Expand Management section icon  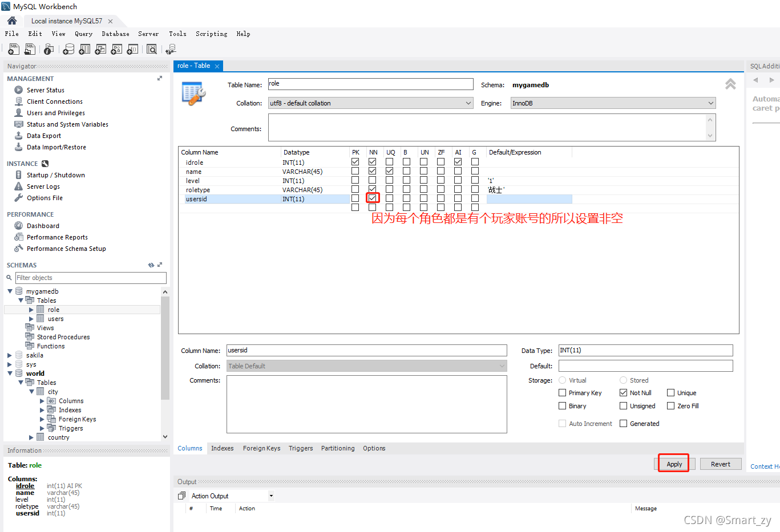[160, 79]
